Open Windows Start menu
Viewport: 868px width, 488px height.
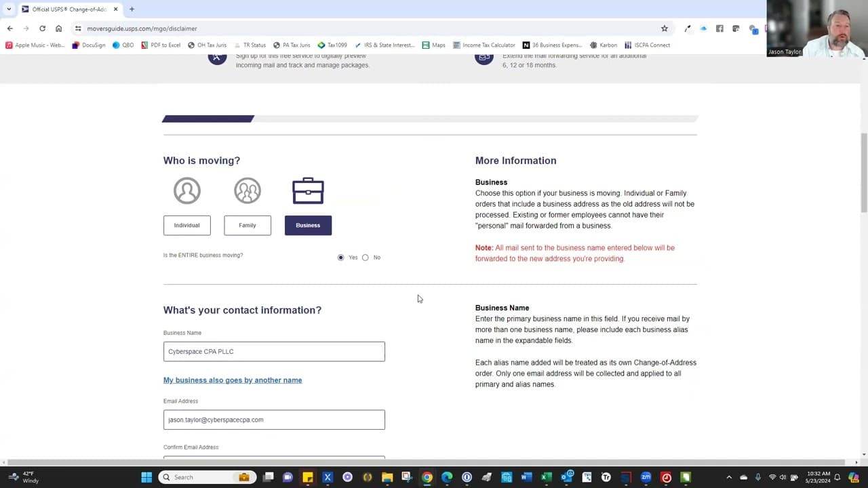[146, 477]
